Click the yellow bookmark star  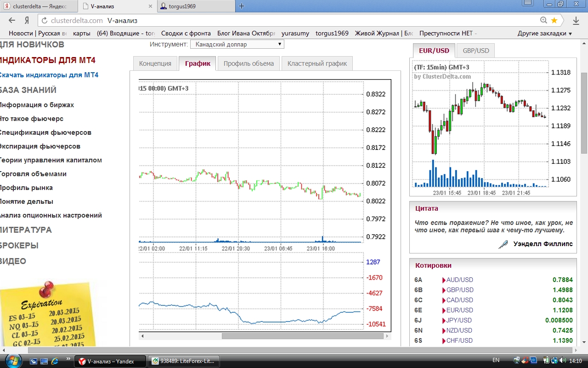coord(554,20)
